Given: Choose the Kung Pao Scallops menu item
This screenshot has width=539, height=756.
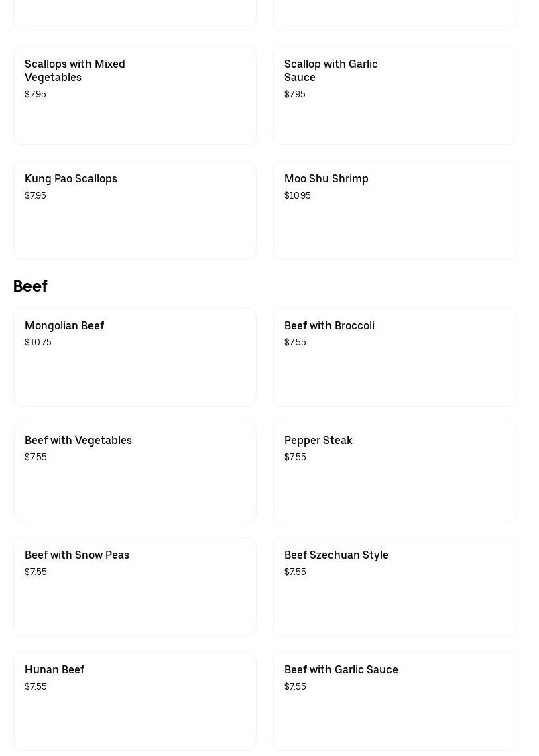Looking at the screenshot, I should pos(135,210).
